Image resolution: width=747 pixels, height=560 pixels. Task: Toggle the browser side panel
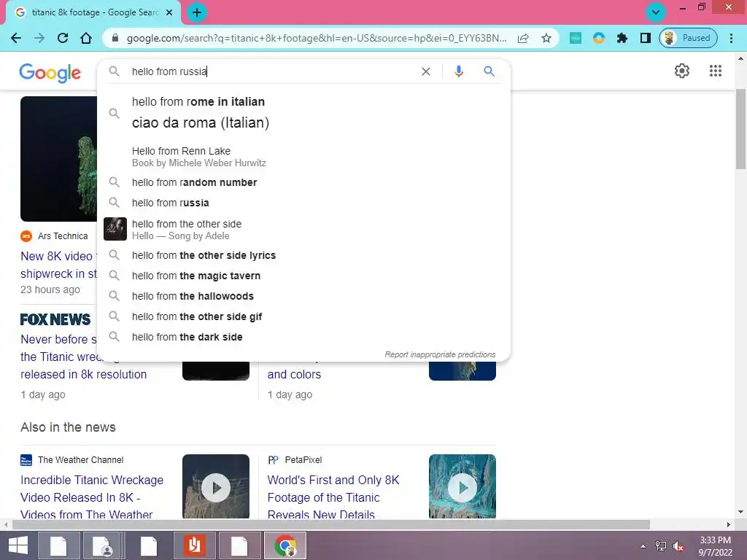pos(645,38)
